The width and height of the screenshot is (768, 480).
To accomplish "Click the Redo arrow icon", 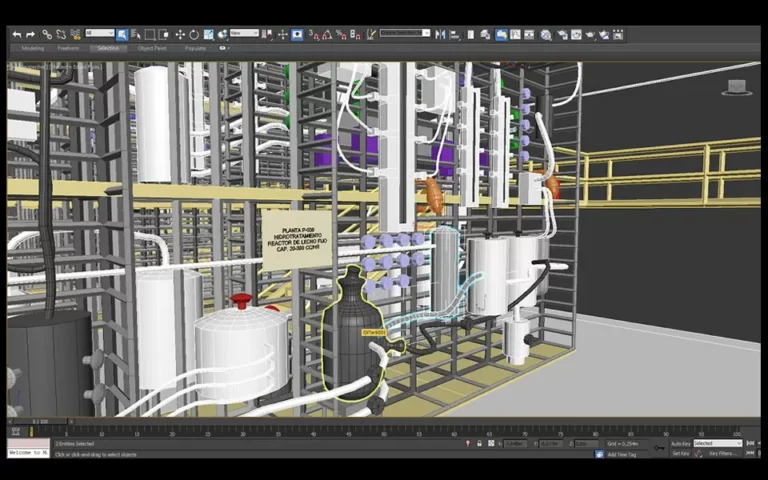I will pyautogui.click(x=30, y=34).
